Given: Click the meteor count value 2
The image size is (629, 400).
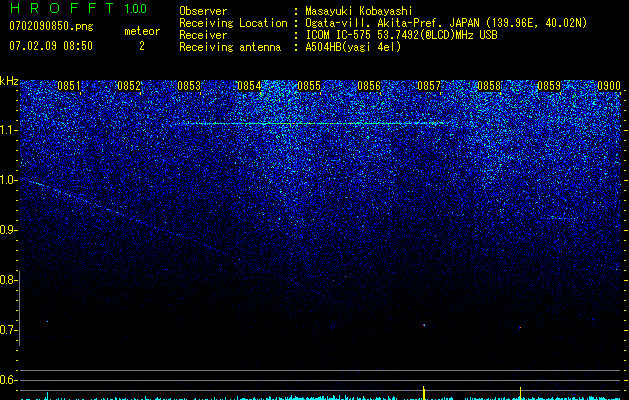Looking at the screenshot, I should click(142, 46).
